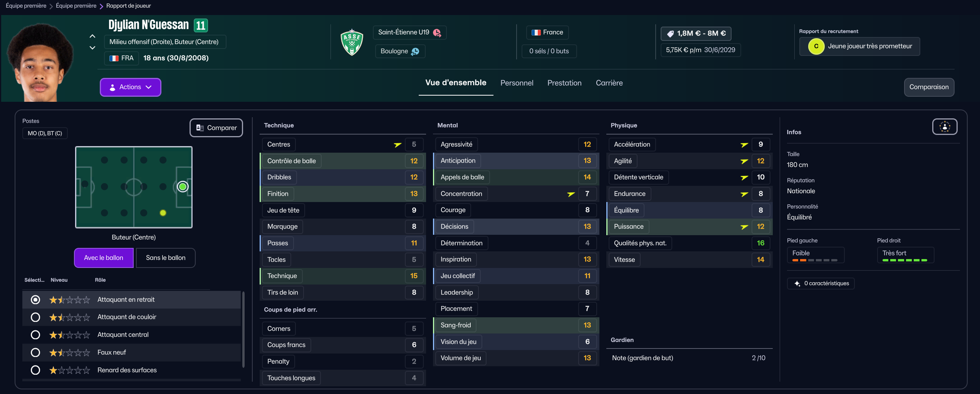
Task: Toggle to Sans le ballon view
Action: (x=165, y=258)
